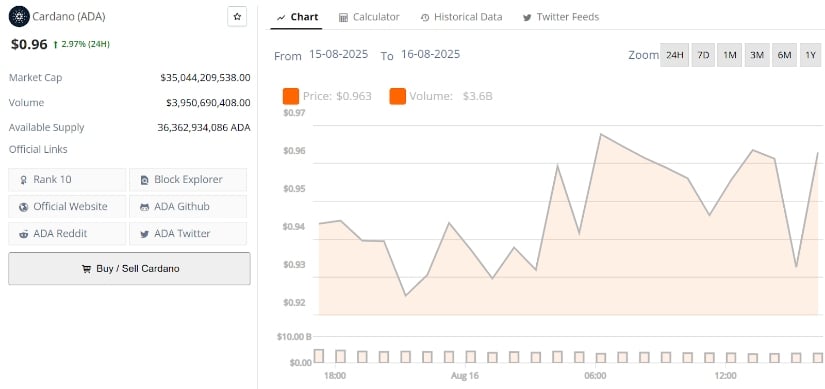Screen dimensions: 825x389
Task: Set chart zoom to 7D
Action: tap(703, 55)
